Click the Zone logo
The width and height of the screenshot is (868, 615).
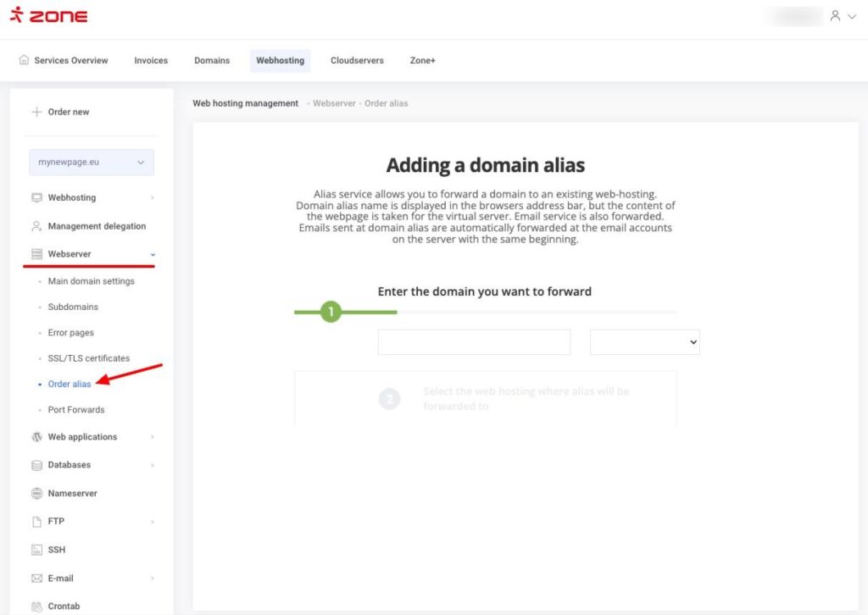pos(48,15)
